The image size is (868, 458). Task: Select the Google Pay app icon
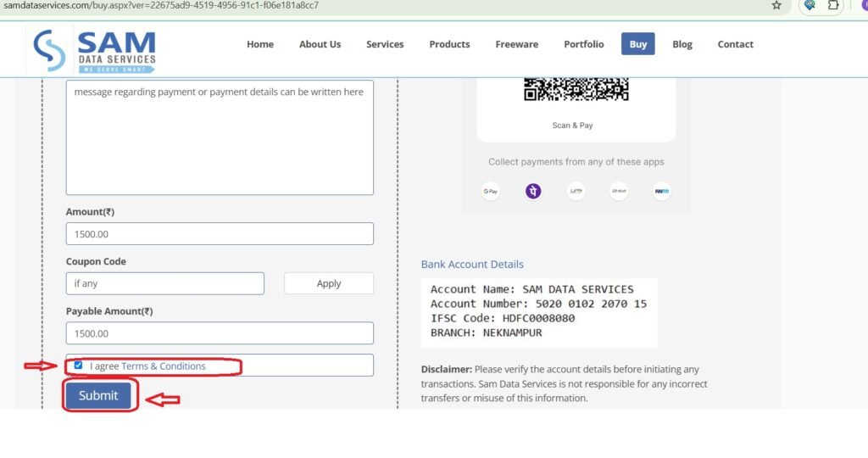(491, 191)
